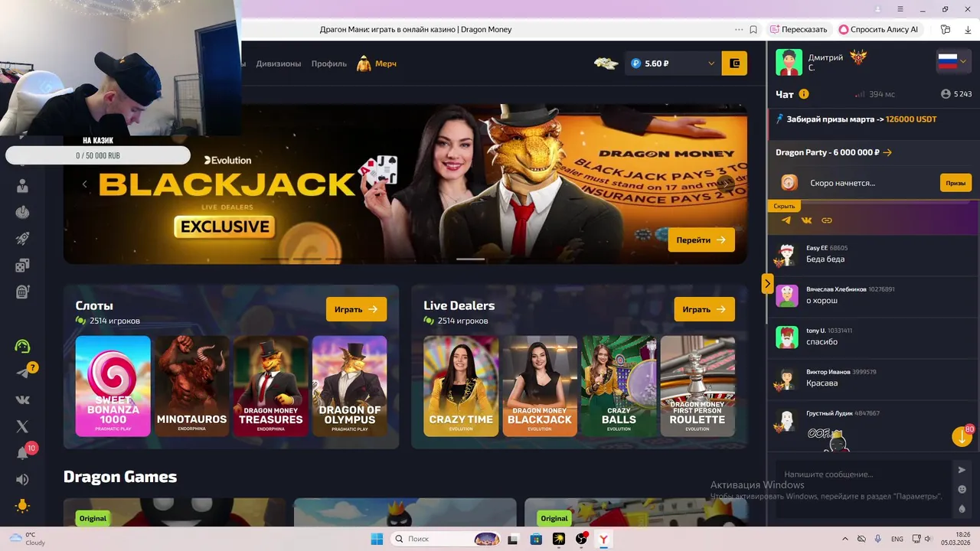
Task: Open Crazy Time live game thumbnail
Action: 461,386
